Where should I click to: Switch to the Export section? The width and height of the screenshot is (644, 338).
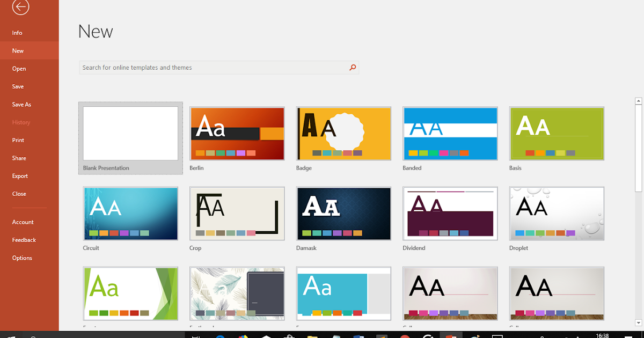[20, 175]
